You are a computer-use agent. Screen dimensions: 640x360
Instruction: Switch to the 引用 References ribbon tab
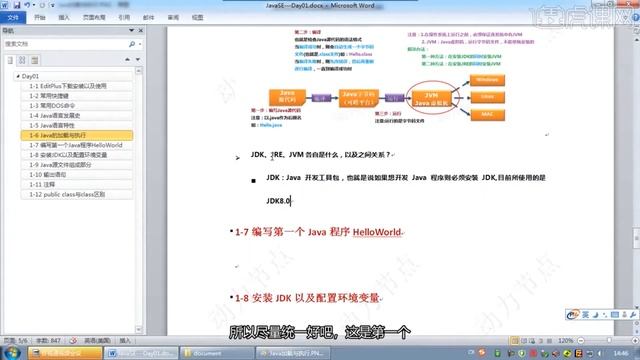124,18
